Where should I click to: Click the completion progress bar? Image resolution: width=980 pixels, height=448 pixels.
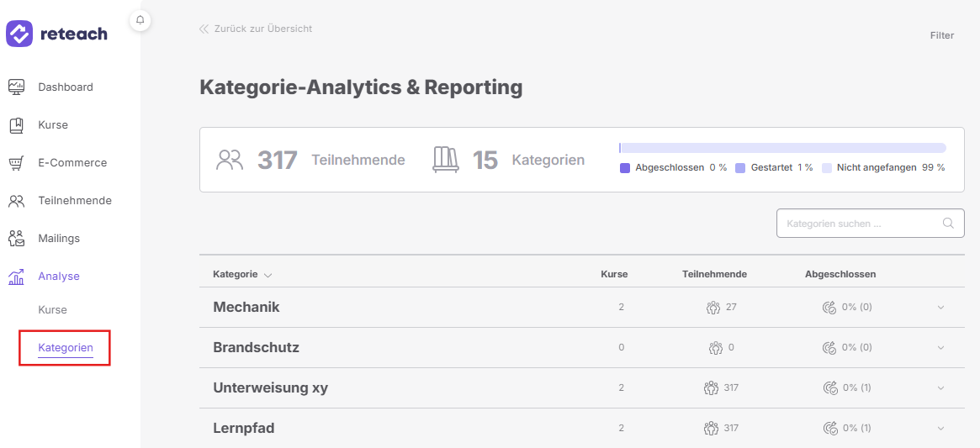(782, 148)
